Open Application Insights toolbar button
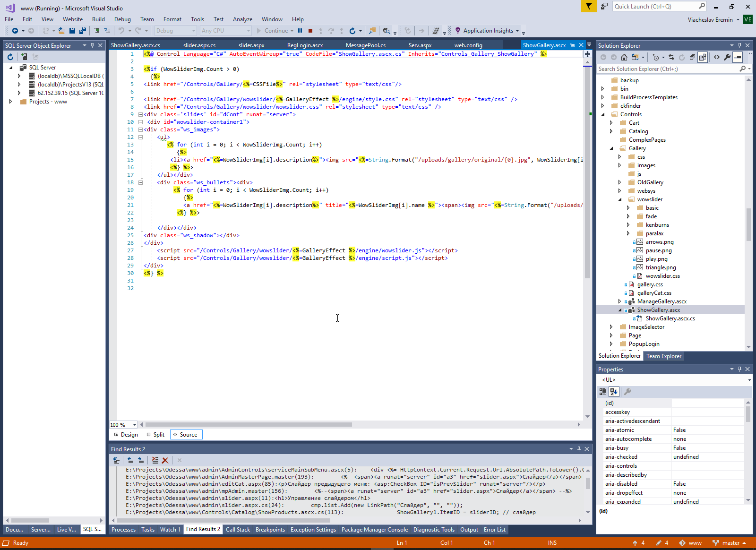Viewport: 756px width, 550px height. (x=487, y=31)
